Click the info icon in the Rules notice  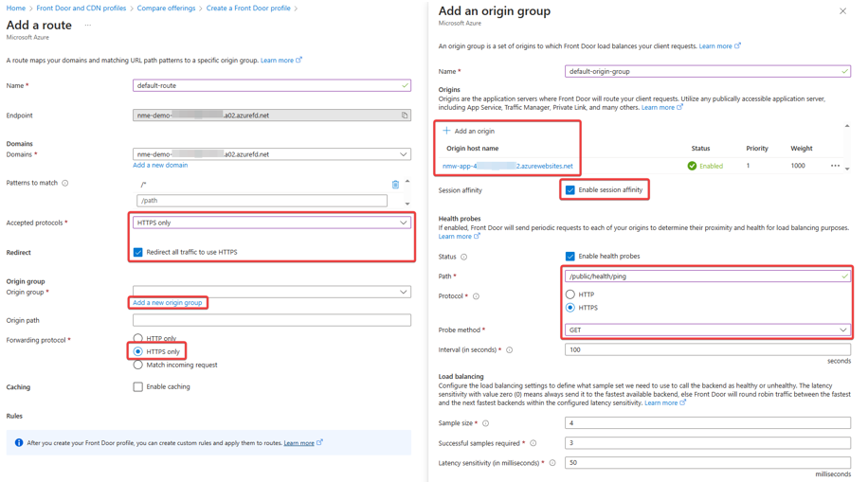pyautogui.click(x=19, y=443)
